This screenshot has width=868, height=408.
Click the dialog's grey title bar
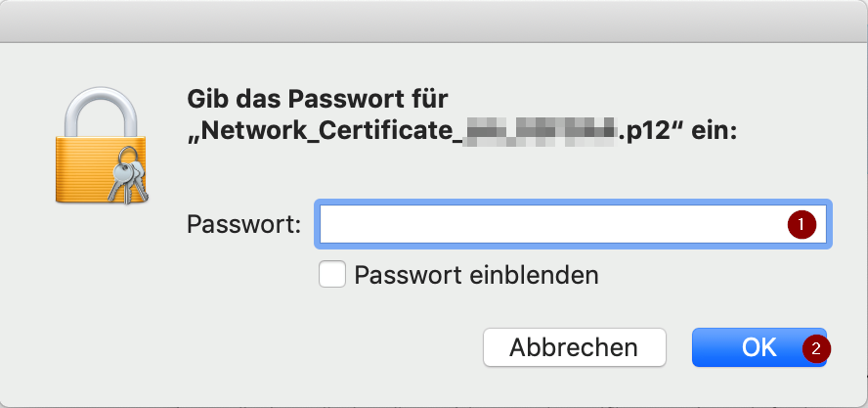click(434, 21)
